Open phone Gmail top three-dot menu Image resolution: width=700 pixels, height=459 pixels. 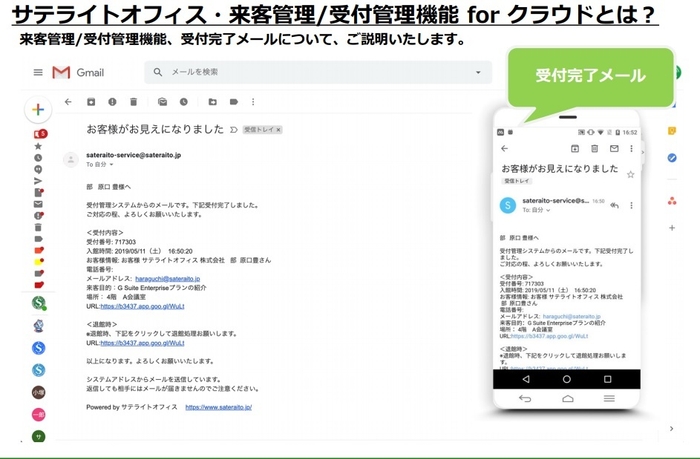pyautogui.click(x=631, y=149)
